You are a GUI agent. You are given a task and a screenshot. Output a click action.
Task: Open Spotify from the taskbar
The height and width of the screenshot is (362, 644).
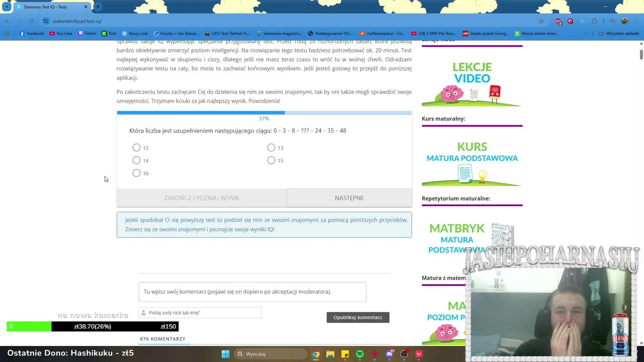pos(360,354)
